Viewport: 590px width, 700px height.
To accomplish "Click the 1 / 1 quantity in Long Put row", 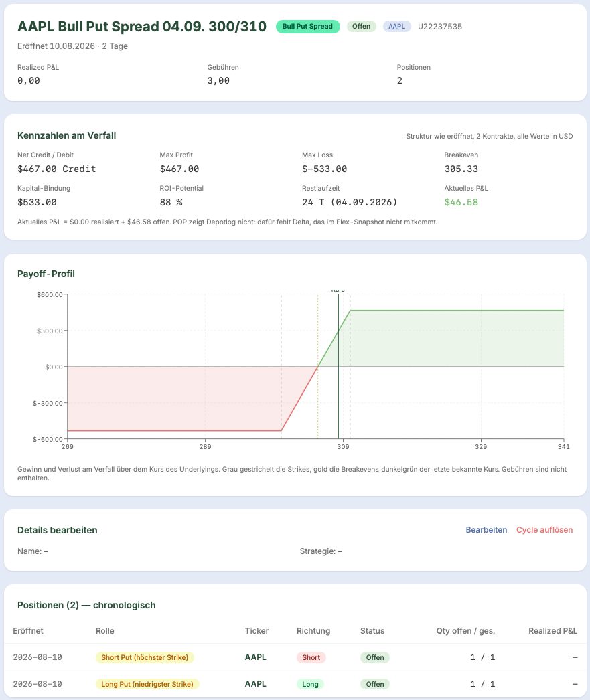I will coord(482,684).
